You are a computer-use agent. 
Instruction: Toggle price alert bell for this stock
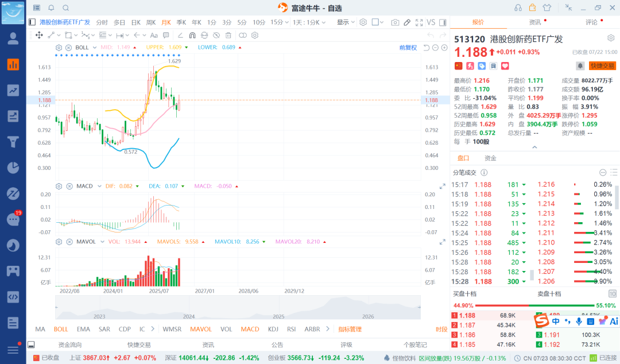[580, 65]
